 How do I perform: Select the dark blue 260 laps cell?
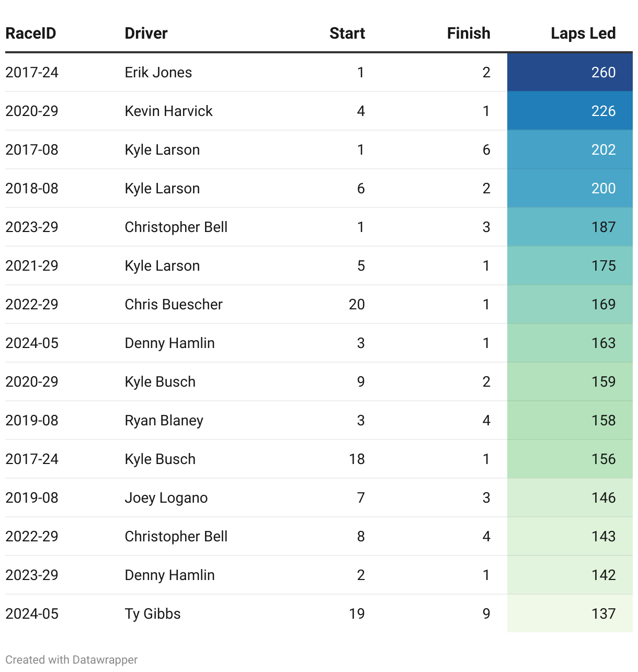(x=570, y=72)
